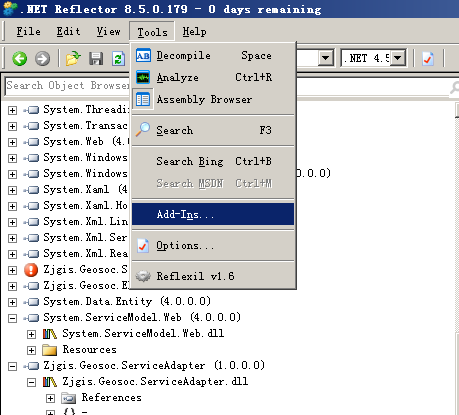The width and height of the screenshot is (459, 415).
Task: Click the Search Object Browser input field
Action: pos(67,86)
